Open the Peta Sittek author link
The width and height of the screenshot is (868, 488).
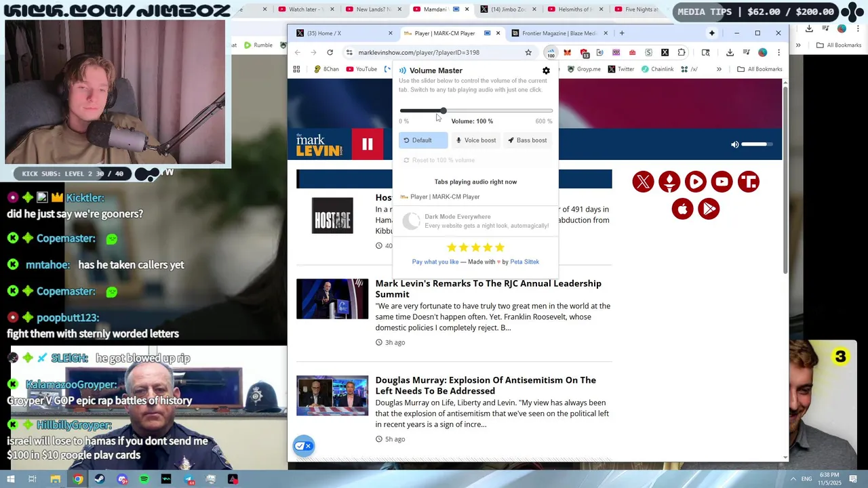[x=524, y=262]
